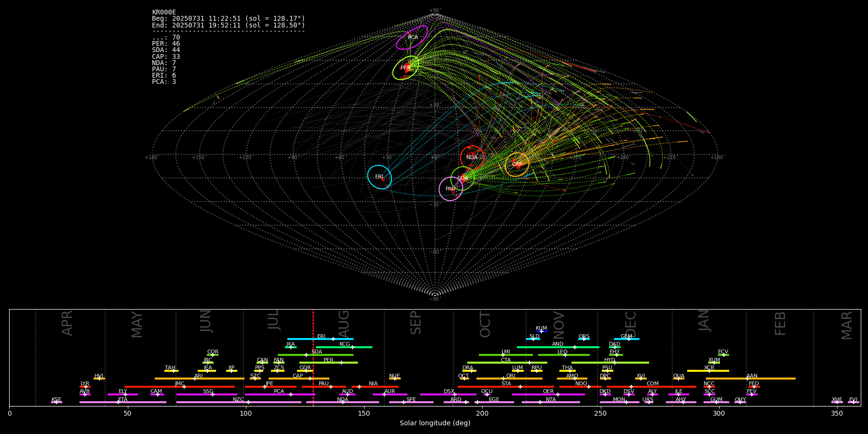Click the JXA shower bar in timeline
The image size is (868, 434).
point(291,347)
